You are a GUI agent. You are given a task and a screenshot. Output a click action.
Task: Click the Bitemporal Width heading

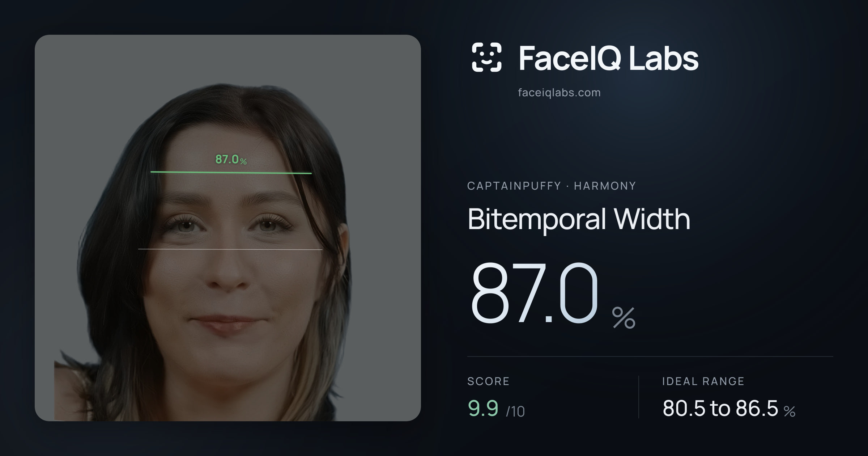pos(579,219)
